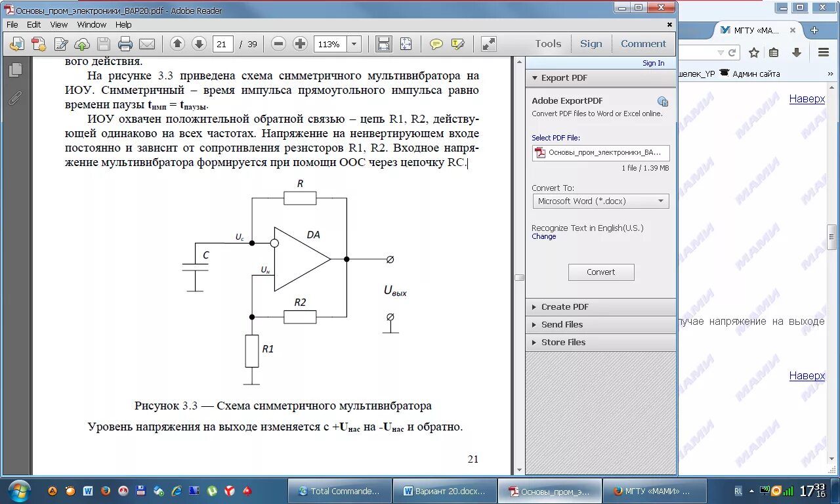Screen dimensions: 840x504
Task: Open the Firefox hamburger menu
Action: click(x=823, y=52)
